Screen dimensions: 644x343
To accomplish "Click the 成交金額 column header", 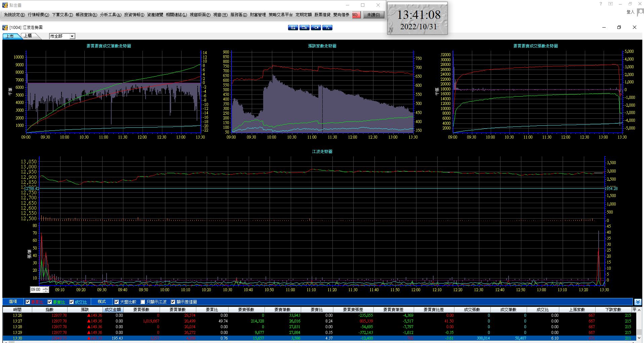I will pyautogui.click(x=113, y=310).
